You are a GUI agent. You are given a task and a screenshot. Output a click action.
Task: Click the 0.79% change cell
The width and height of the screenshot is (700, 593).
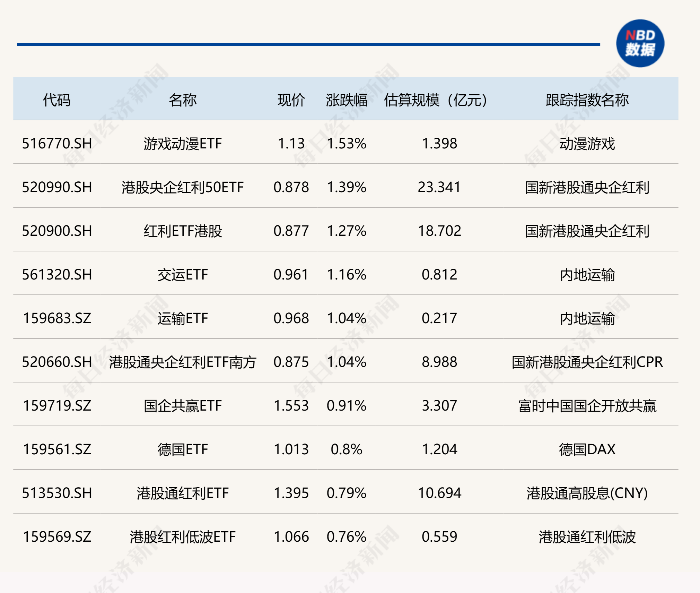[x=347, y=493]
